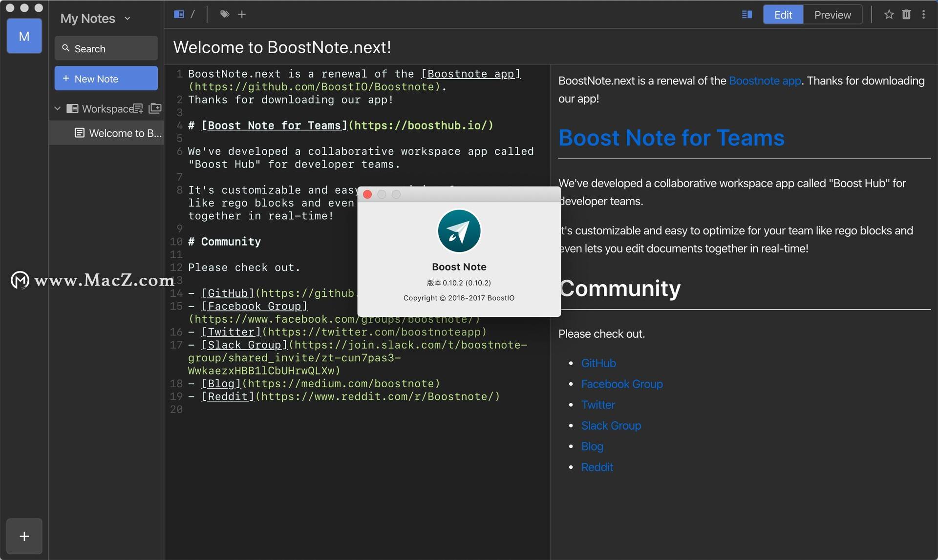Click '# Community' heading in the editor
This screenshot has width=938, height=560.
(225, 241)
